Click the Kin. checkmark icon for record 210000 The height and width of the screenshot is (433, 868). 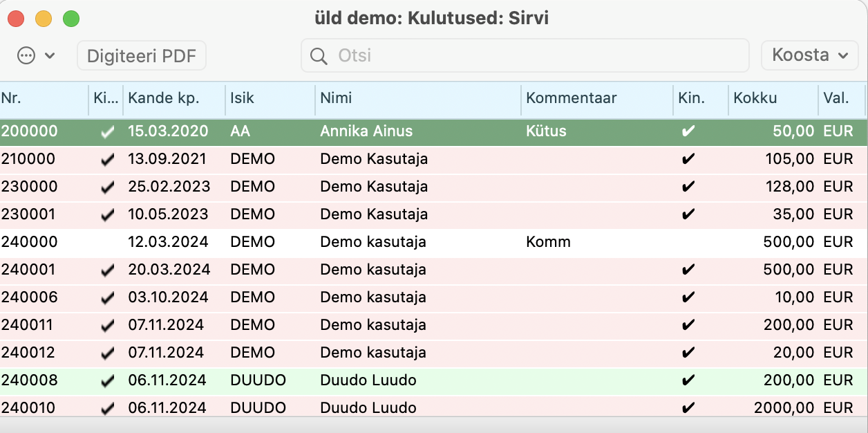[688, 159]
